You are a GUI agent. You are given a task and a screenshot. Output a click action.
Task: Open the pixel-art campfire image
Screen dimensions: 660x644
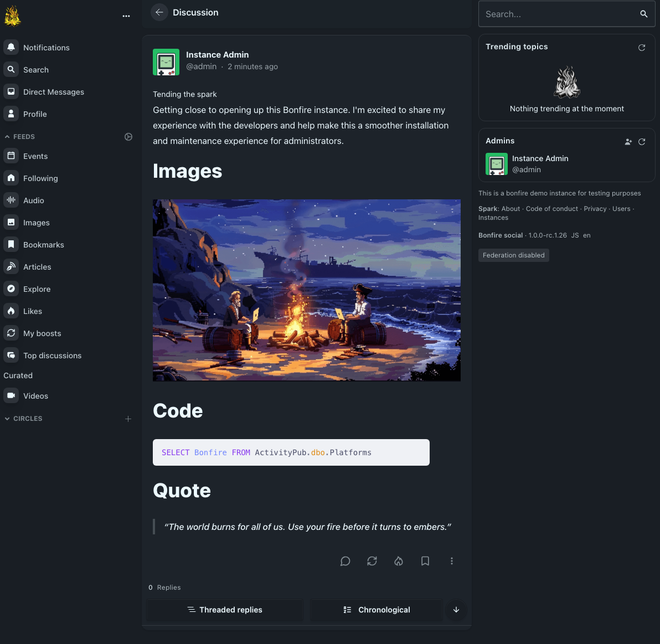(x=307, y=290)
